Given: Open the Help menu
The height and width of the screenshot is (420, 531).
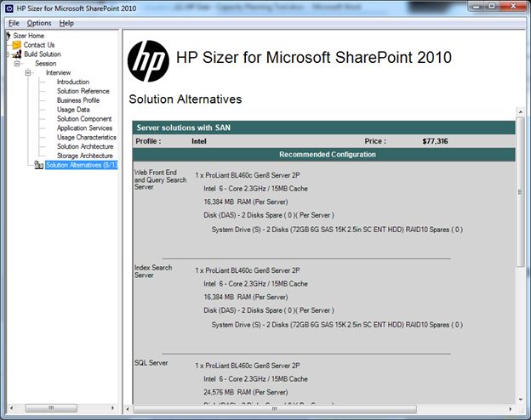Looking at the screenshot, I should (66, 23).
